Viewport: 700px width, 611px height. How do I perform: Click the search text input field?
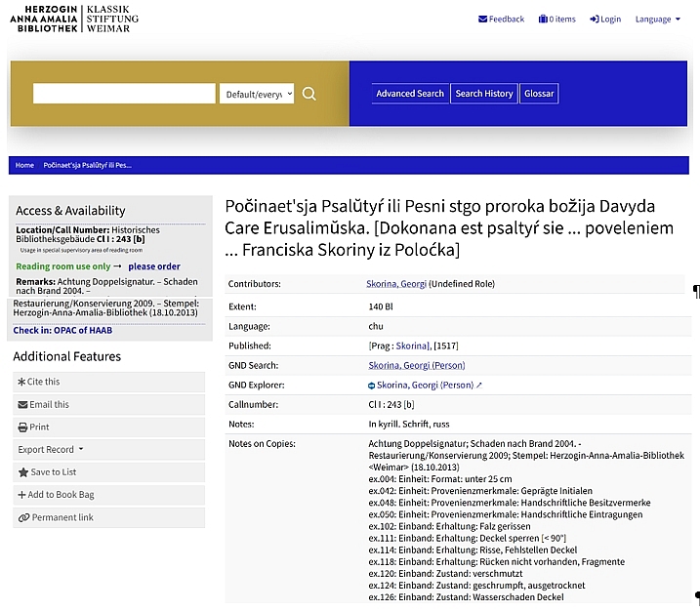tap(124, 94)
